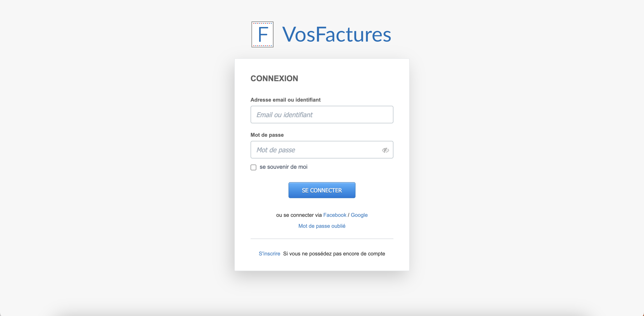Sign in via the Google link
Screen dimensions: 644x316
[359, 215]
